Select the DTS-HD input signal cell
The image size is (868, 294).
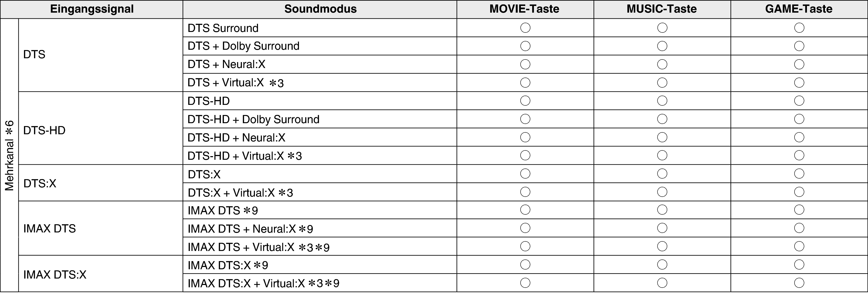tap(44, 130)
